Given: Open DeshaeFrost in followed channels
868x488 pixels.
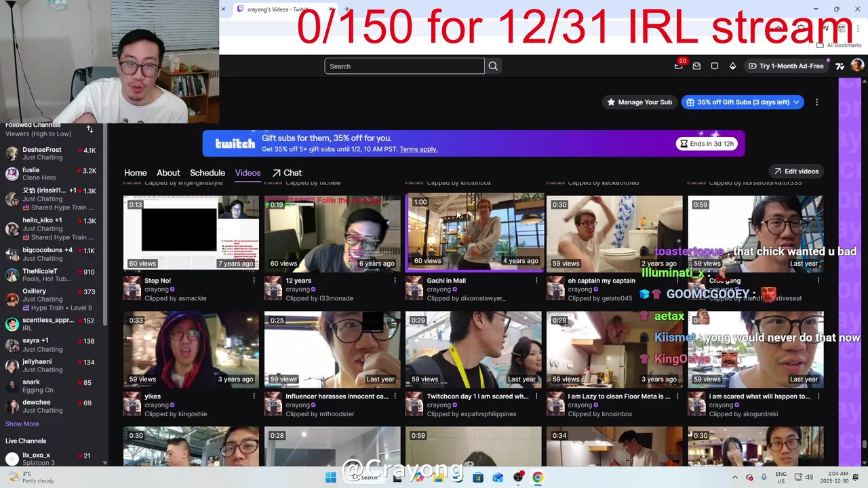Looking at the screenshot, I should coord(52,153).
